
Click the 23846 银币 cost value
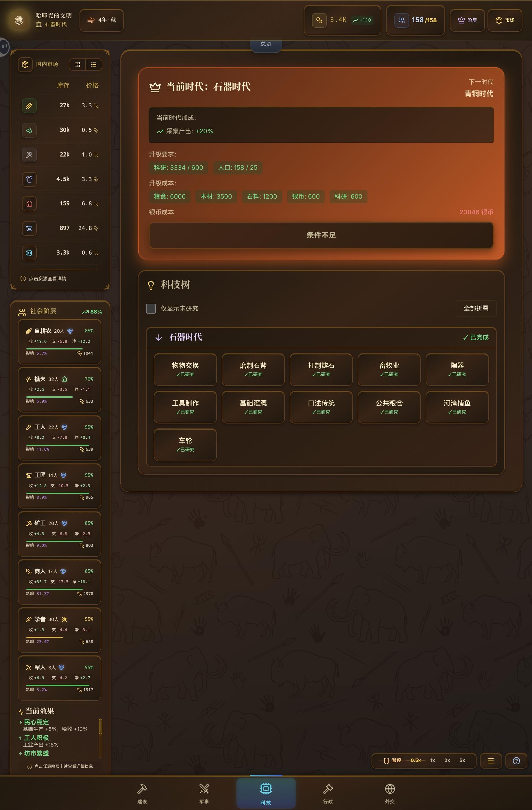pyautogui.click(x=476, y=212)
